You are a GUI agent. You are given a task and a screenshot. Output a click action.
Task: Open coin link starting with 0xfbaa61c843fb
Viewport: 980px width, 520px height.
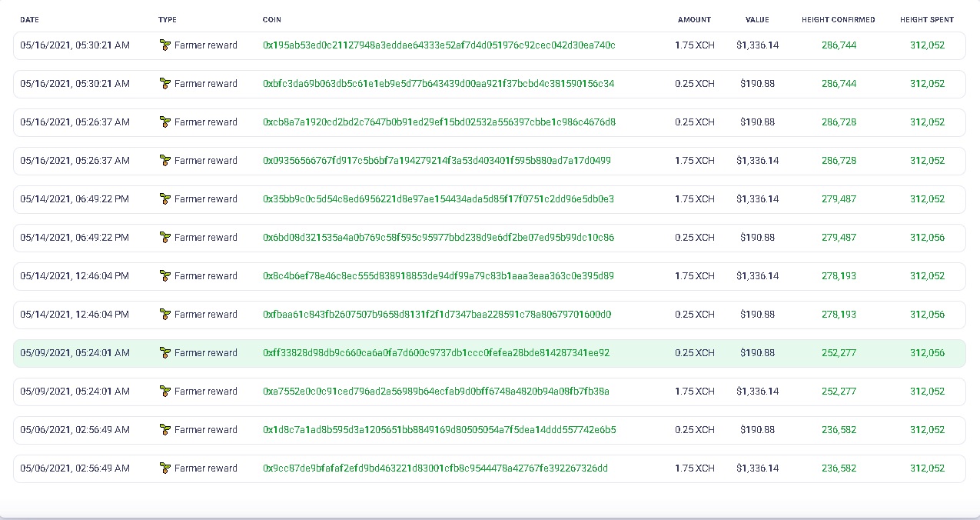(437, 315)
